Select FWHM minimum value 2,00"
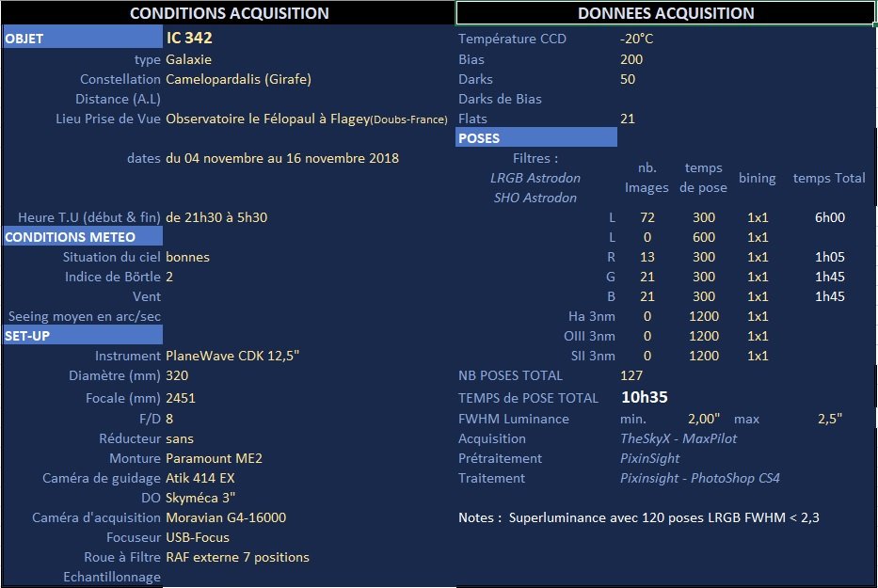The image size is (878, 588). point(704,419)
